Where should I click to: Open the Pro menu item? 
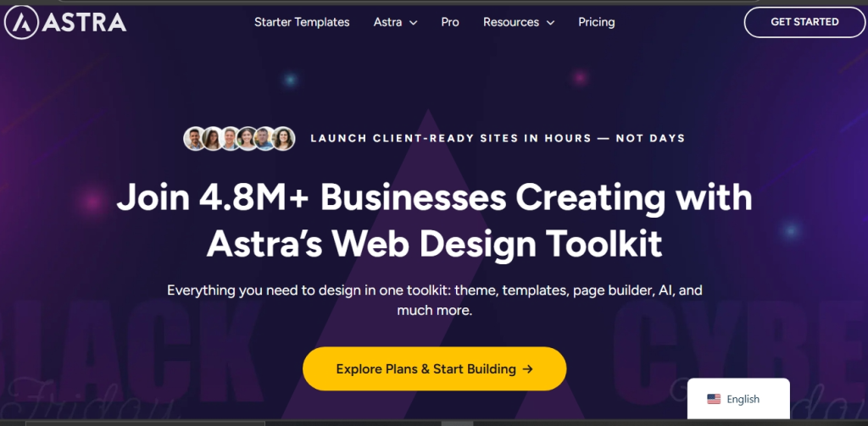[x=450, y=22]
